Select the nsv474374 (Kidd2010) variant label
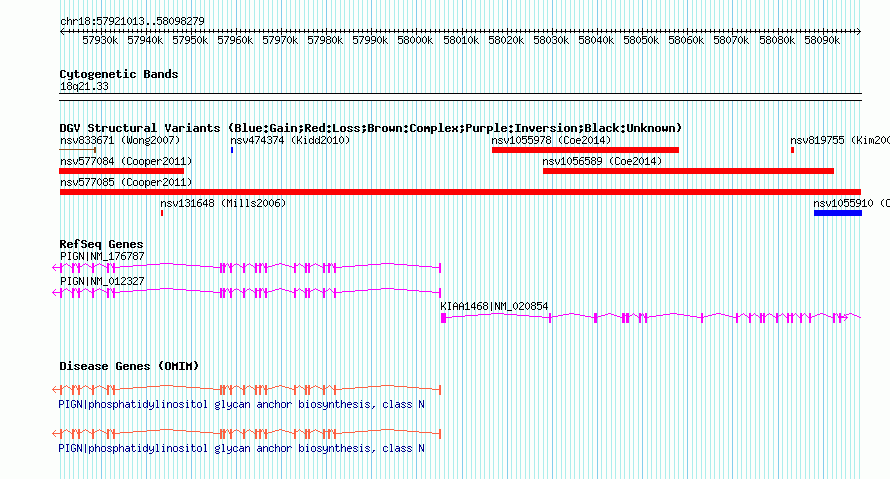This screenshot has width=890, height=479. [x=290, y=140]
